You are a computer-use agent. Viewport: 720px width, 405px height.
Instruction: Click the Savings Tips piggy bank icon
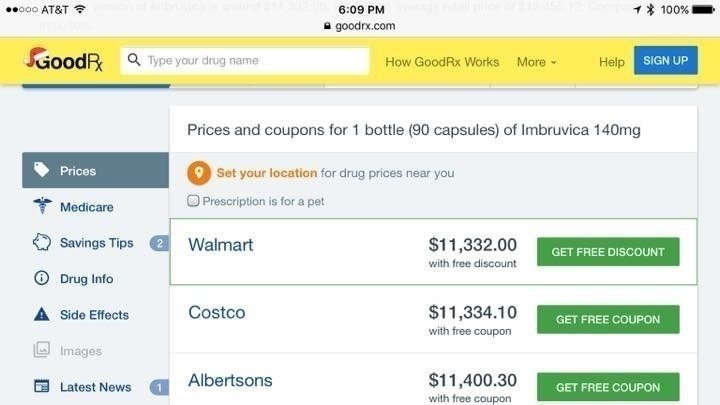pyautogui.click(x=41, y=242)
